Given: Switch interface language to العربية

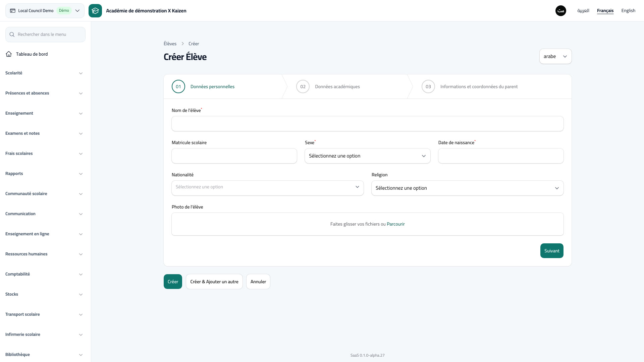Looking at the screenshot, I should pos(583,11).
